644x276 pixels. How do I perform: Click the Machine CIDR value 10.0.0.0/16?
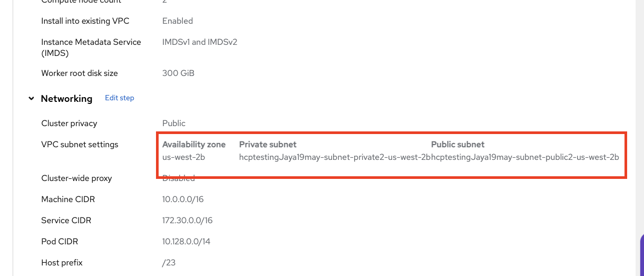[x=183, y=199]
